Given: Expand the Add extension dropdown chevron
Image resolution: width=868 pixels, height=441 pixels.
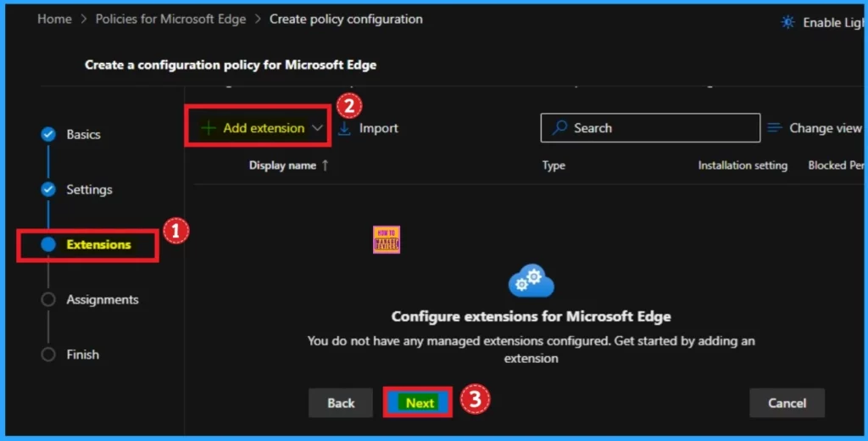Looking at the screenshot, I should coord(317,128).
